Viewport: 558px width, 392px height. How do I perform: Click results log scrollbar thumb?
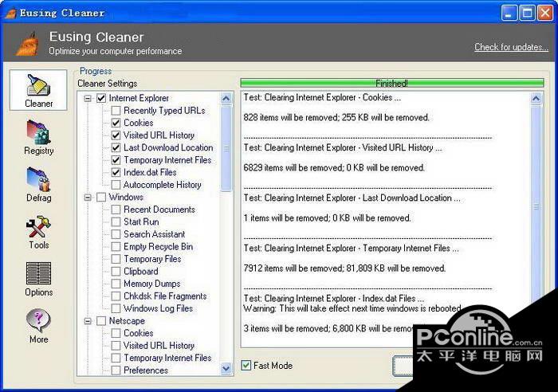pyautogui.click(x=536, y=206)
